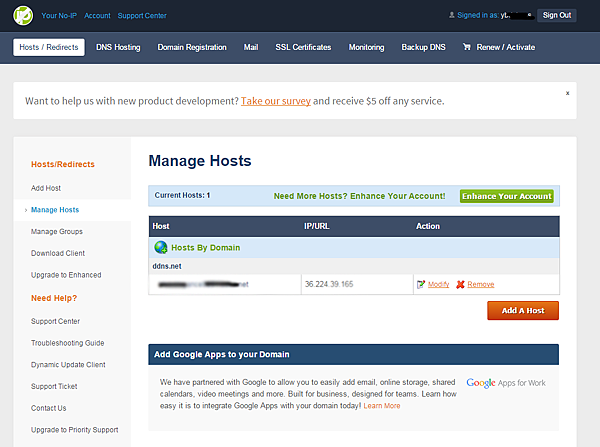The width and height of the screenshot is (600, 447).
Task: Click the blurred hostname in host row
Action: click(x=203, y=284)
